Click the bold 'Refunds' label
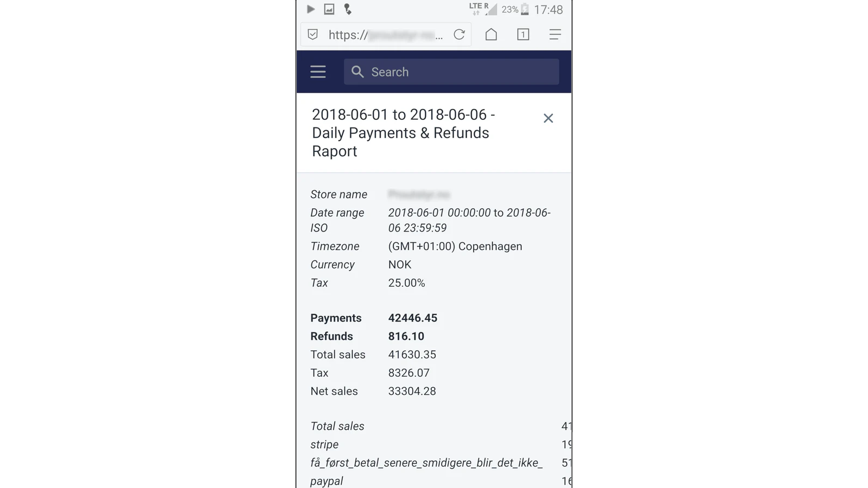868x488 pixels. coord(331,337)
